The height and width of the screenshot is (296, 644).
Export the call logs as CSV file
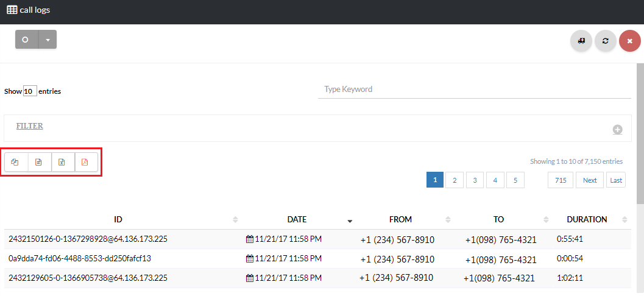coord(39,162)
